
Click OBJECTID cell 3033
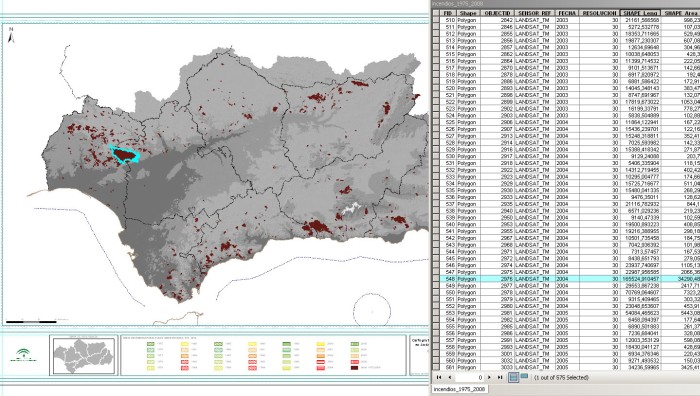[x=497, y=367]
